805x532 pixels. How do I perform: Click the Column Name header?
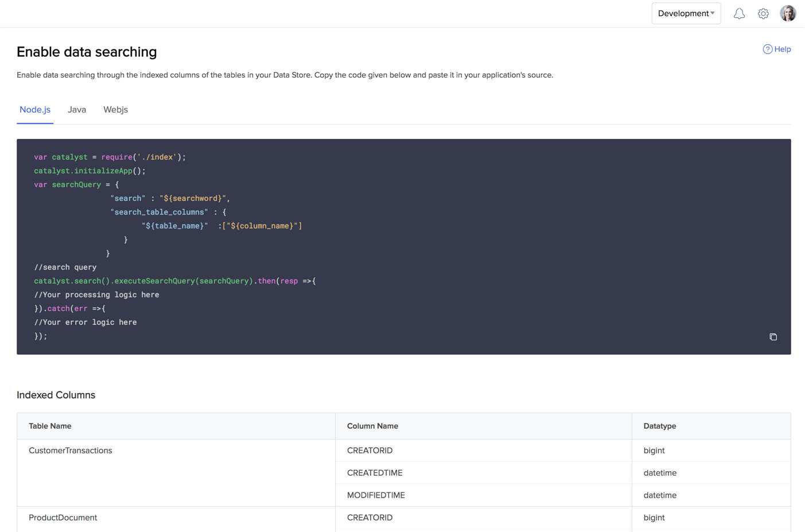tap(372, 426)
